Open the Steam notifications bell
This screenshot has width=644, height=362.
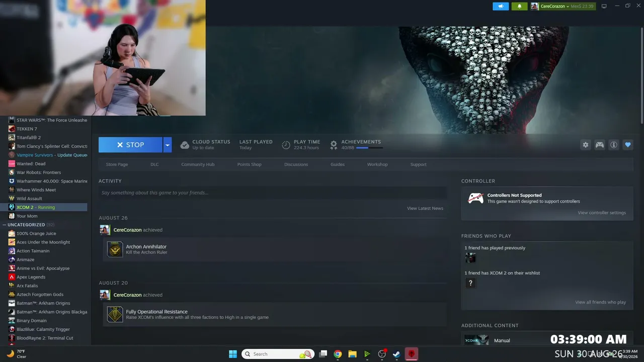(519, 6)
